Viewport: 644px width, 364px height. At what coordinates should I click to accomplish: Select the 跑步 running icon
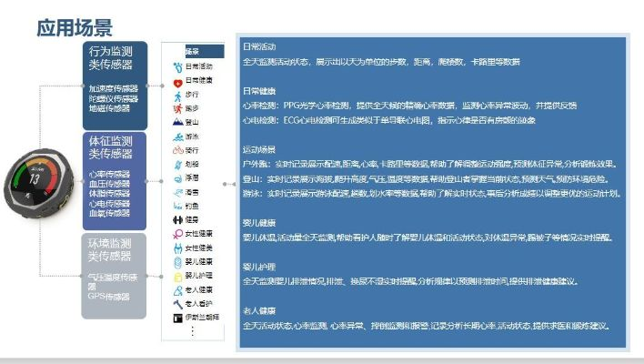click(177, 106)
